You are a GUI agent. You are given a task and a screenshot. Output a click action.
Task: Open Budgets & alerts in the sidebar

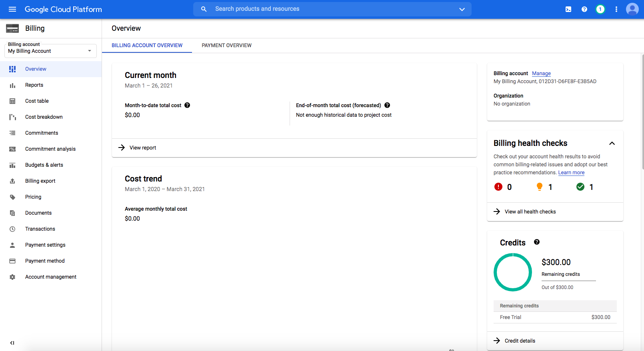pos(51,165)
